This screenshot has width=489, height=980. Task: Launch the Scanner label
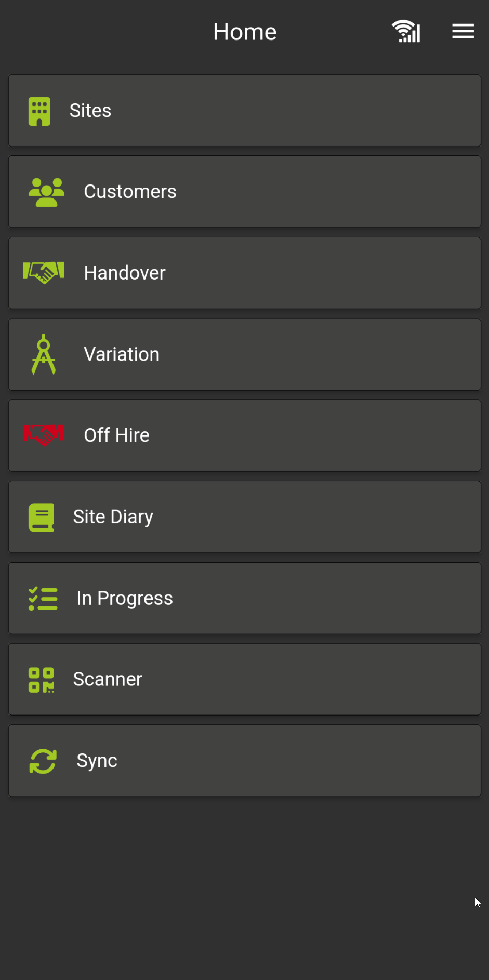(x=108, y=679)
